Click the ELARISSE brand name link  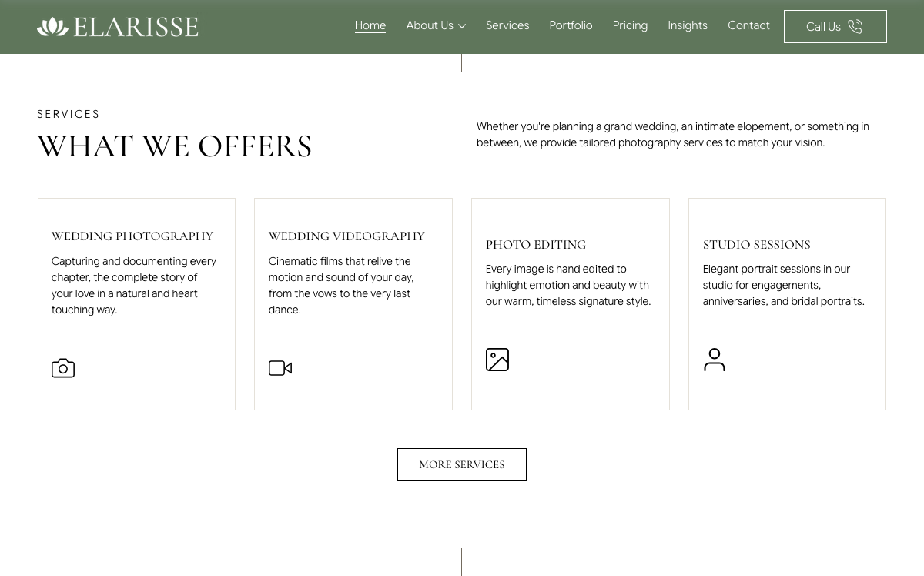coord(136,27)
